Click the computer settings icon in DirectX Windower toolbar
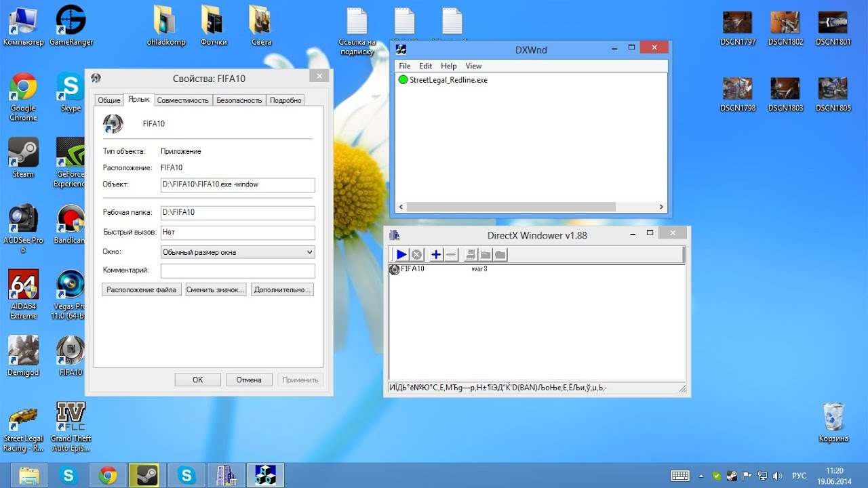Screen dimensions: 868x488 tap(470, 255)
